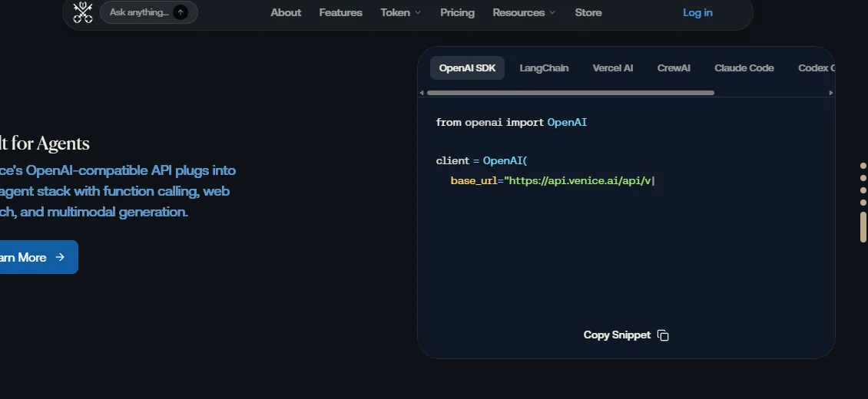The height and width of the screenshot is (399, 868).
Task: Open the About page
Action: click(286, 12)
